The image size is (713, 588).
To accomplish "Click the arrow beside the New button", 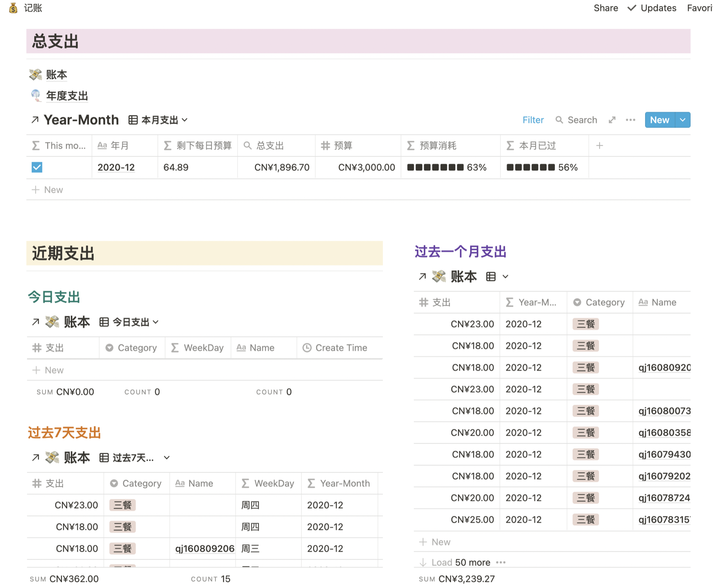I will click(x=682, y=120).
